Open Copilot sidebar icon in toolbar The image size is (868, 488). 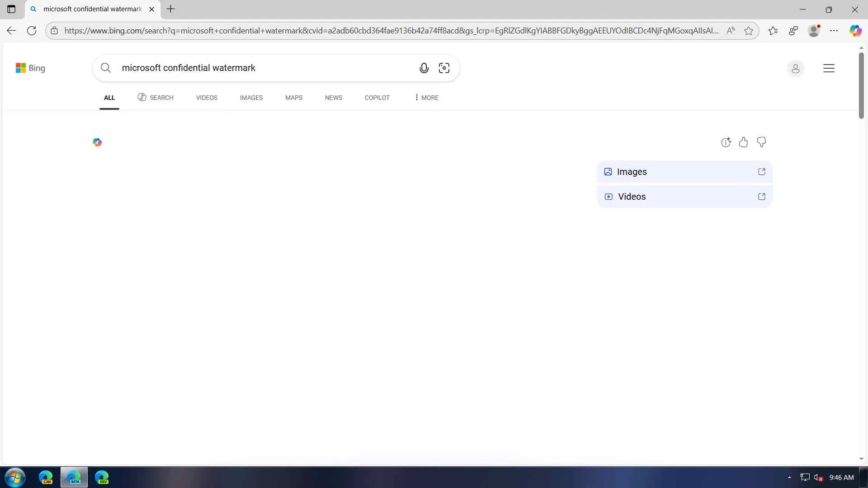[855, 31]
